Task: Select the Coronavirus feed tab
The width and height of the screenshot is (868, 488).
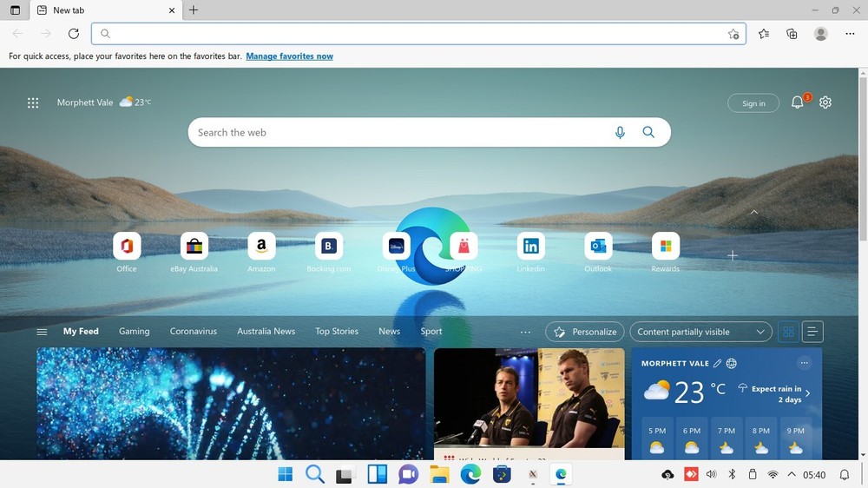Action: 193,332
